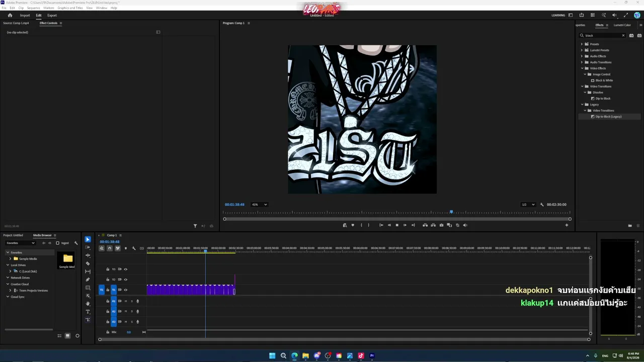Export frame with camera icon
The width and height of the screenshot is (644, 362).
[441, 225]
